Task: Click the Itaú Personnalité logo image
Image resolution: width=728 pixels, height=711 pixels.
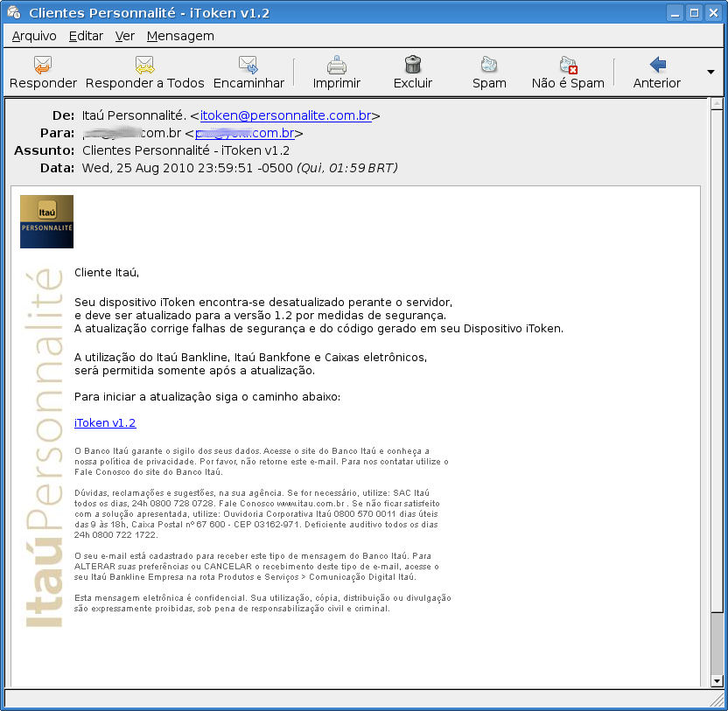Action: coord(46,221)
